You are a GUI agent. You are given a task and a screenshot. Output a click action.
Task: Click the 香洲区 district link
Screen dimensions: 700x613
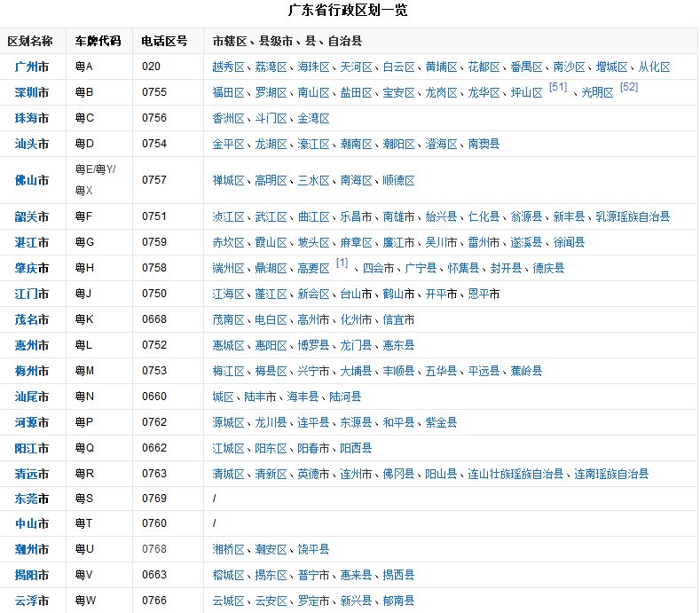coord(228,118)
